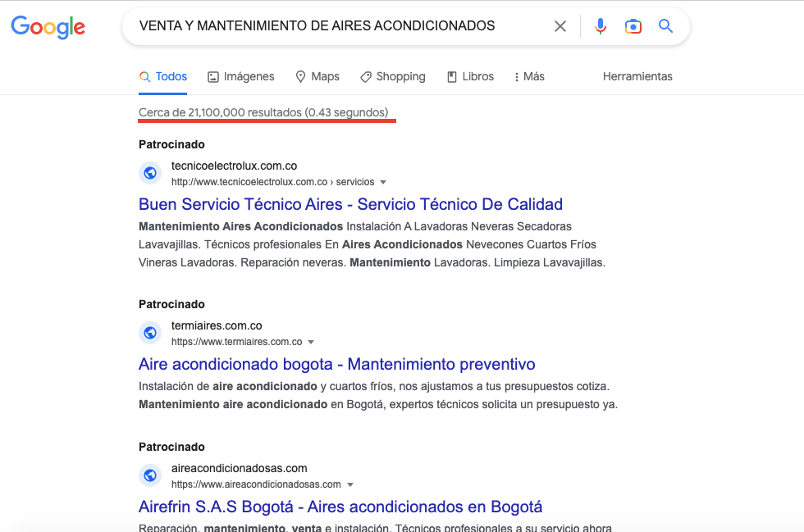Viewport: 804px width, 532px height.
Task: Click the 'Cerca de 21,100,000 resultados' text
Action: (x=263, y=113)
